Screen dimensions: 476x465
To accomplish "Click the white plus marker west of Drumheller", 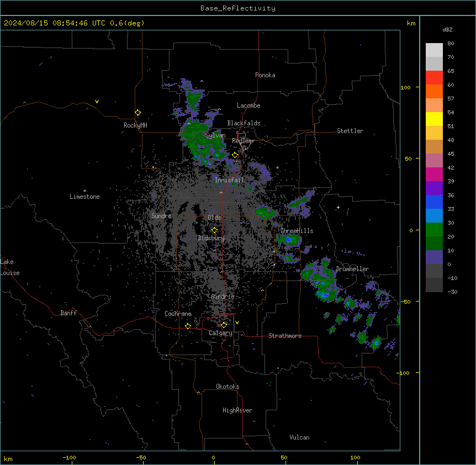I will pos(338,207).
